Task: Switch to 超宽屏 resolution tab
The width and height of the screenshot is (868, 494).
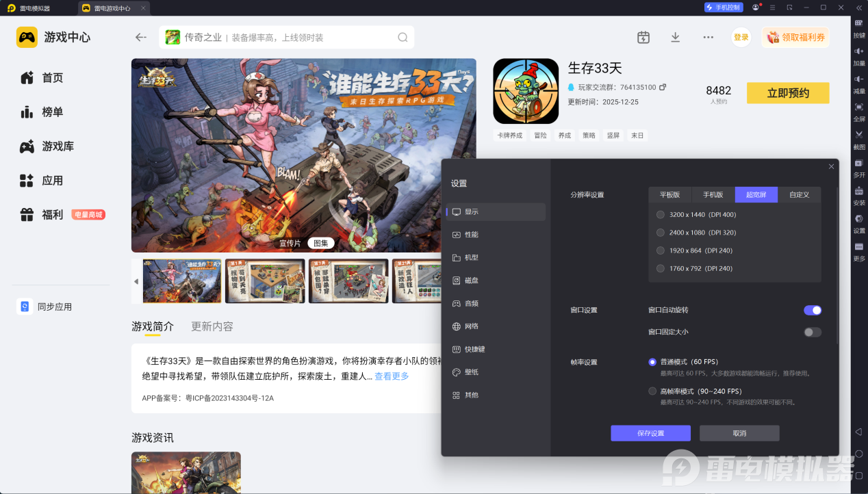Action: [756, 195]
